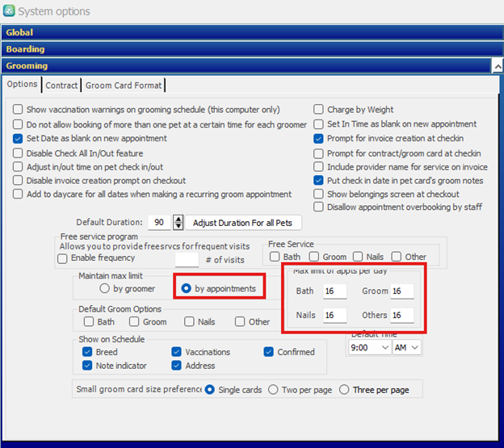Check Set In Time as blank on new appointment

coord(318,124)
